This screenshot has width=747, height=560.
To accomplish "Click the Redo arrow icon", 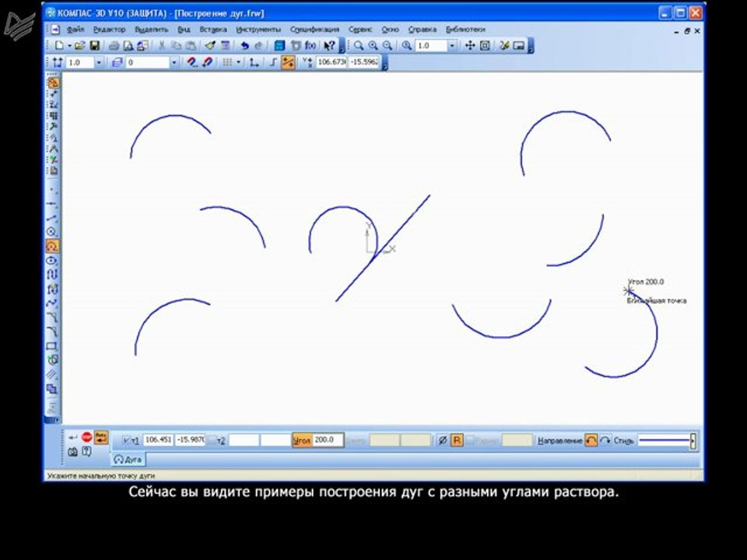I will (x=258, y=46).
